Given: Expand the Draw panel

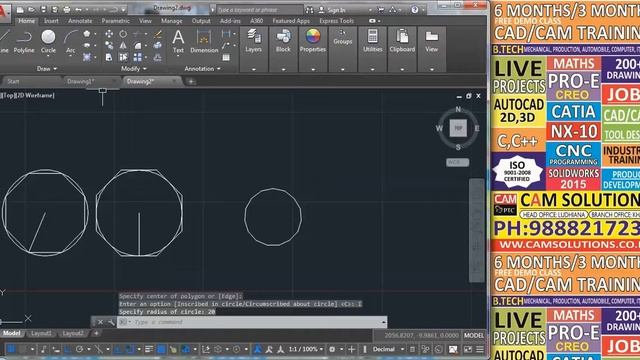Looking at the screenshot, I should 47,69.
